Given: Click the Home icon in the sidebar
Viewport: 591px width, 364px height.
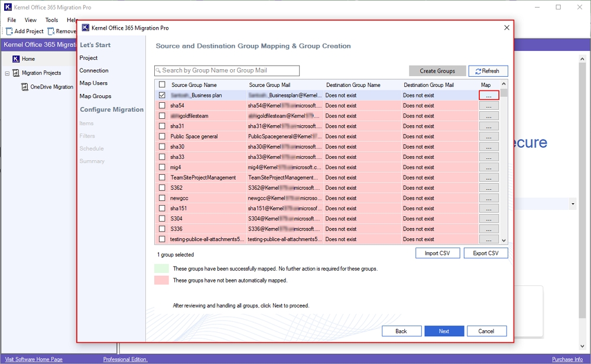Looking at the screenshot, I should [x=16, y=59].
